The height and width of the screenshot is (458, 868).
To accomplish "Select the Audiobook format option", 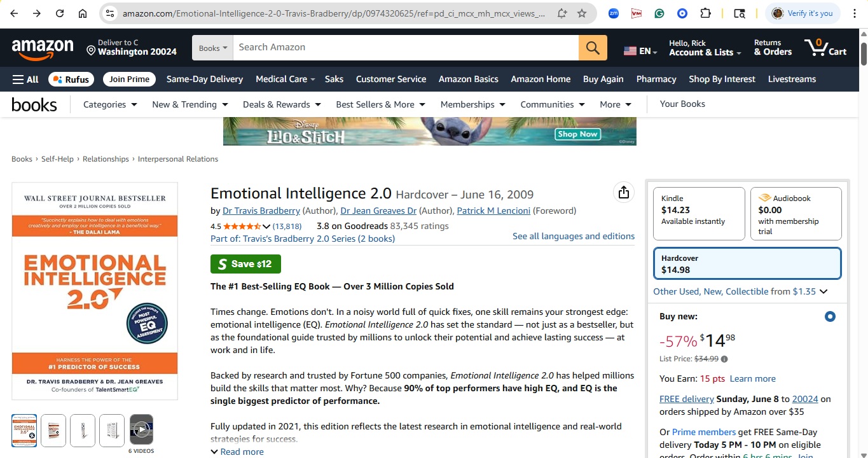I will (x=796, y=213).
